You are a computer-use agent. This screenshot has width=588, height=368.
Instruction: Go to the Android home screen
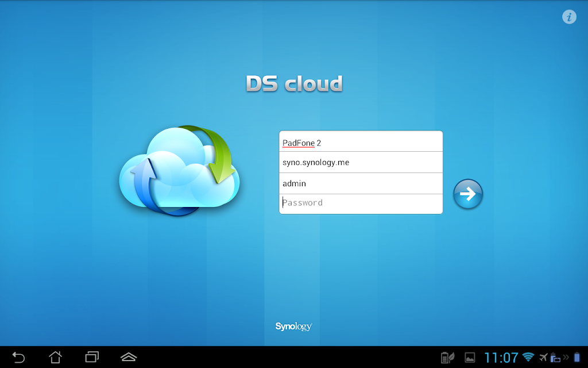(x=55, y=357)
